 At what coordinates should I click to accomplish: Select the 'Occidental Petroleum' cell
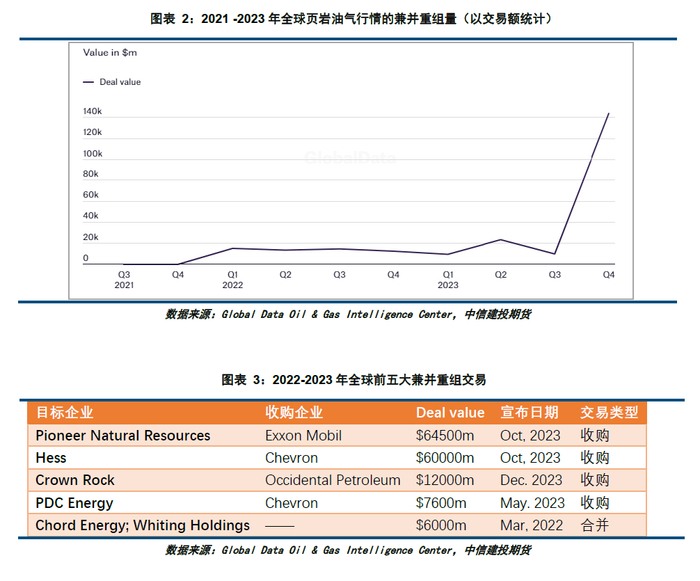(333, 480)
